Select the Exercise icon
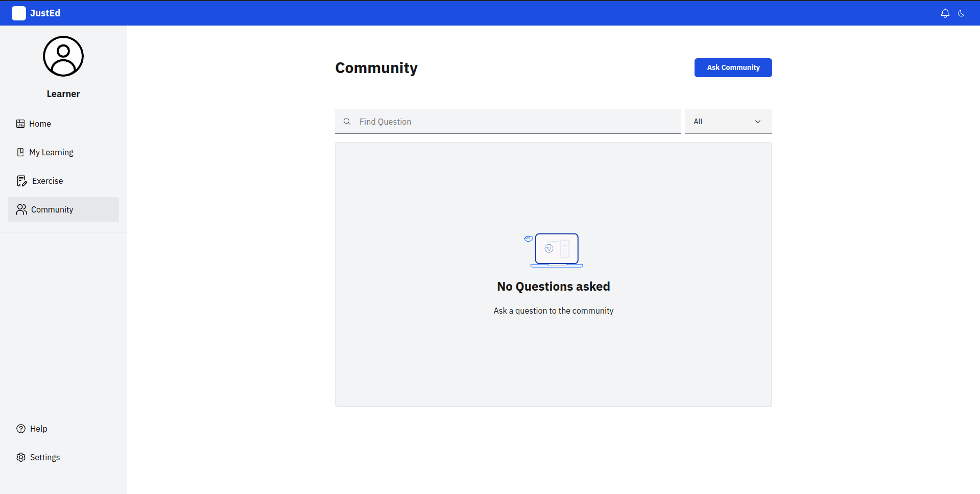This screenshot has width=980, height=494. tap(21, 180)
